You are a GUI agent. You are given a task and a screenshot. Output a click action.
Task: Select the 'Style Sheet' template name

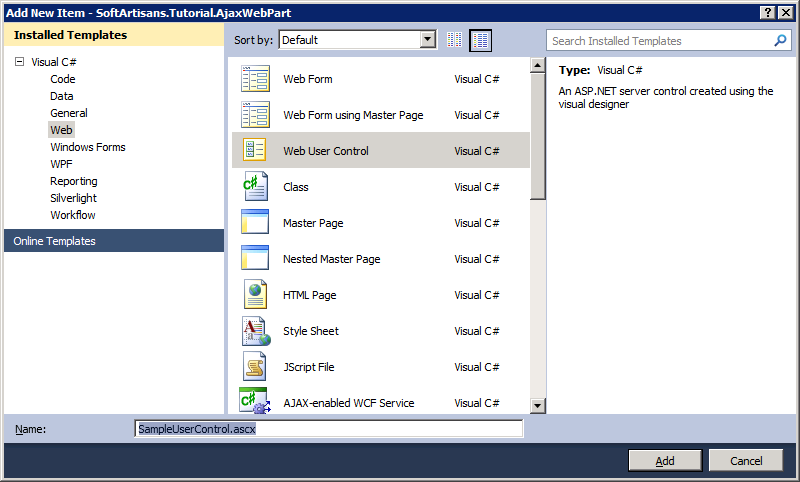311,331
